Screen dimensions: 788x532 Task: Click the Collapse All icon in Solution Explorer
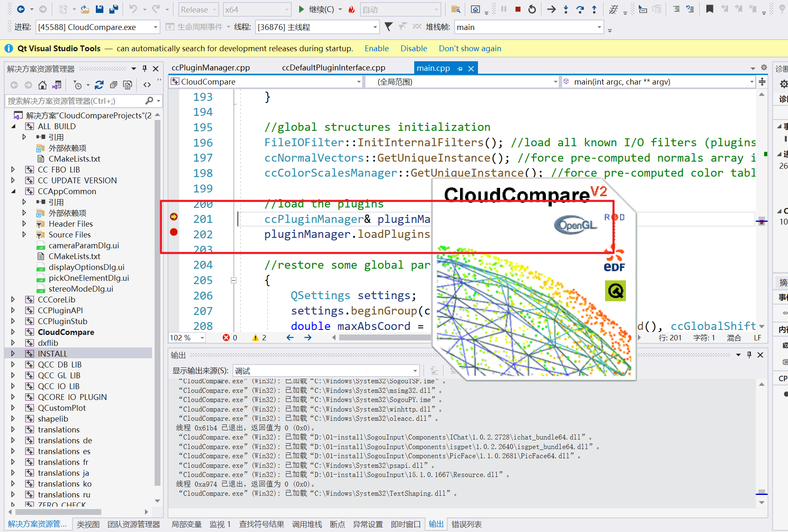click(x=113, y=85)
